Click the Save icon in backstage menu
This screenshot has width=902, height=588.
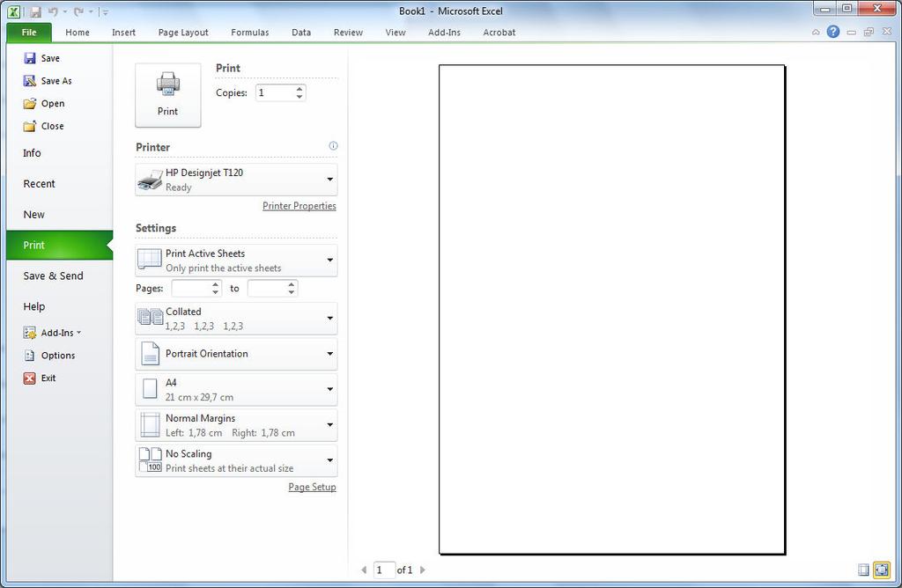coord(29,58)
